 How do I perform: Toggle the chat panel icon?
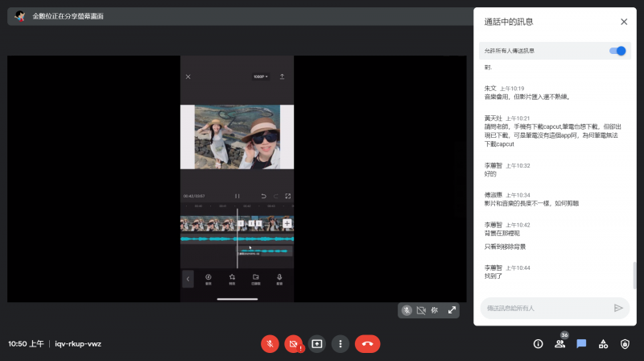point(581,344)
